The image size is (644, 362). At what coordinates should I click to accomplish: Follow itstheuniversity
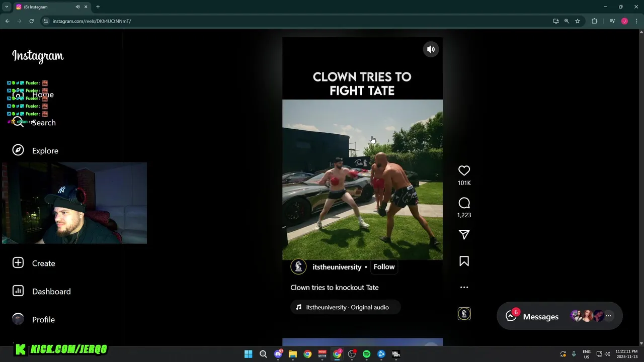pyautogui.click(x=384, y=267)
